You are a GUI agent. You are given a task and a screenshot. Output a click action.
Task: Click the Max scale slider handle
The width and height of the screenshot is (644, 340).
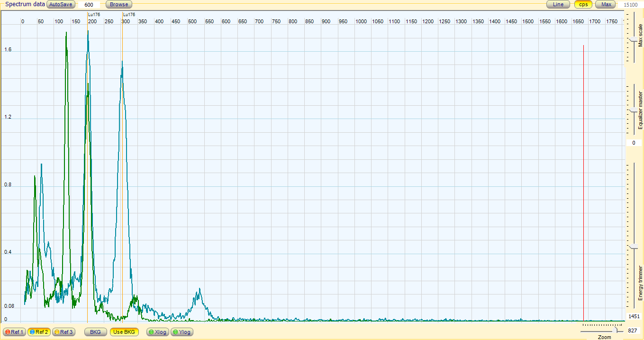click(x=634, y=38)
